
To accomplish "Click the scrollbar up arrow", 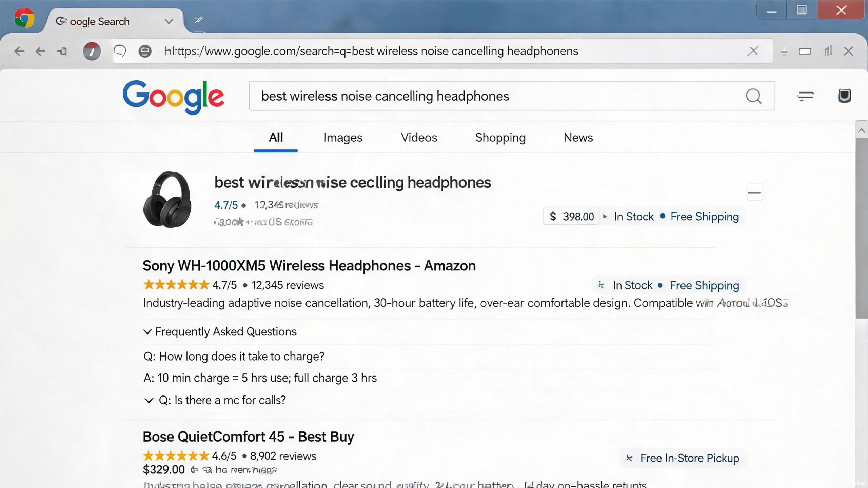I will click(861, 130).
